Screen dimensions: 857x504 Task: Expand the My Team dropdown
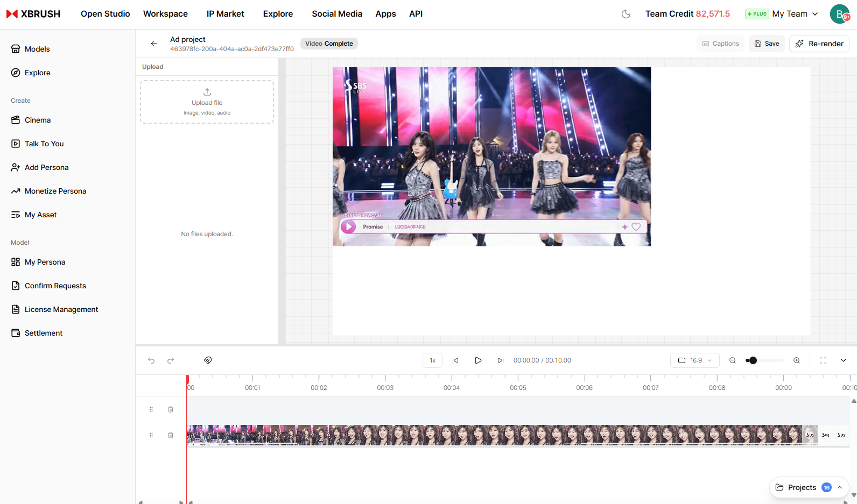795,14
